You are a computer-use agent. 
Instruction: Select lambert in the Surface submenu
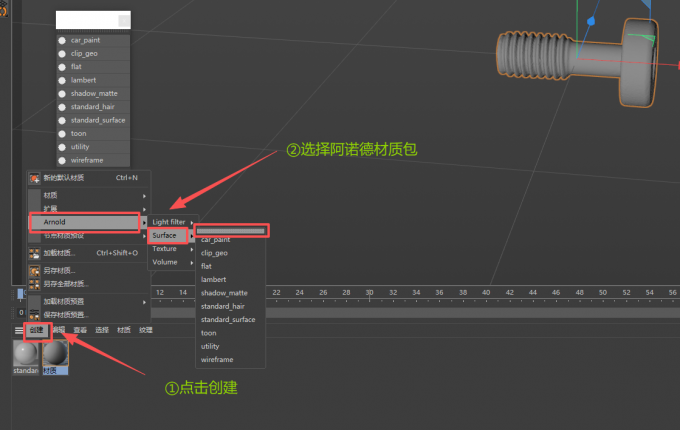click(x=214, y=279)
